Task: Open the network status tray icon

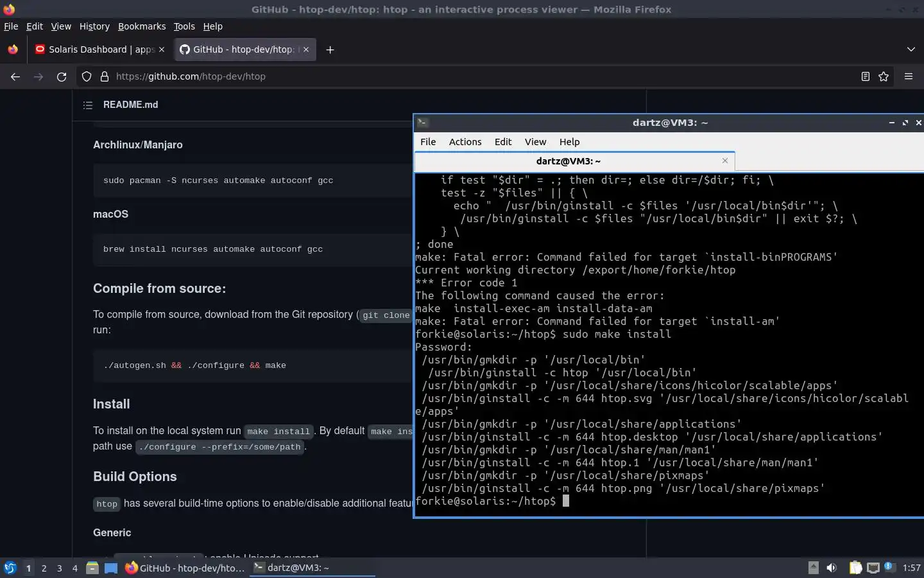Action: coord(873,568)
